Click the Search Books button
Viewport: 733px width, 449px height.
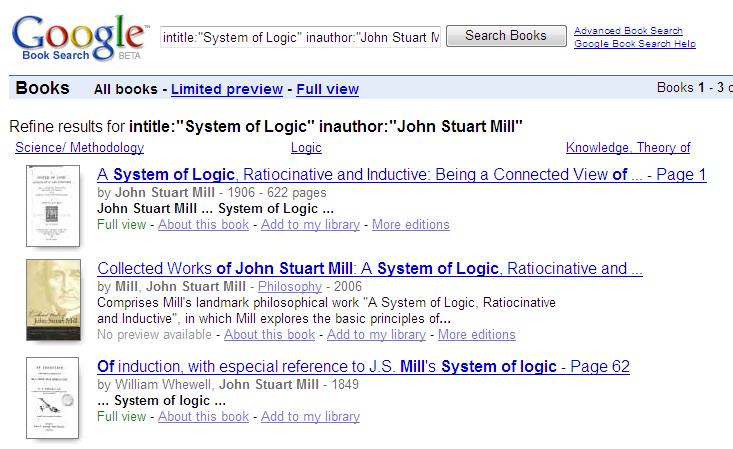(506, 36)
